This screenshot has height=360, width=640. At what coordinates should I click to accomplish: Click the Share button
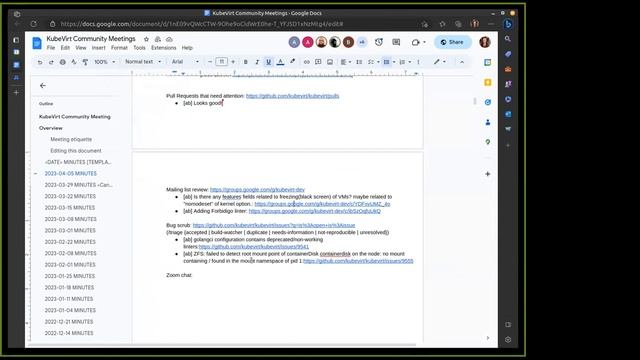(x=453, y=42)
